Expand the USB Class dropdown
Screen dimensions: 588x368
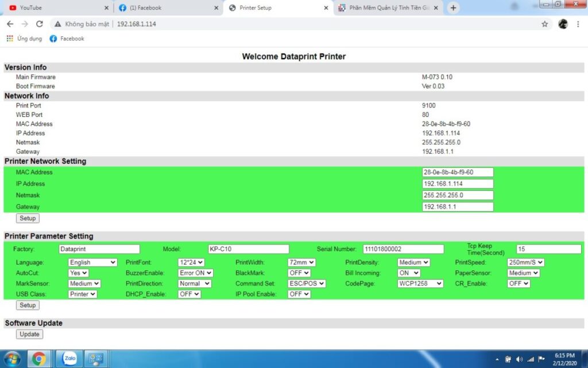click(x=83, y=294)
